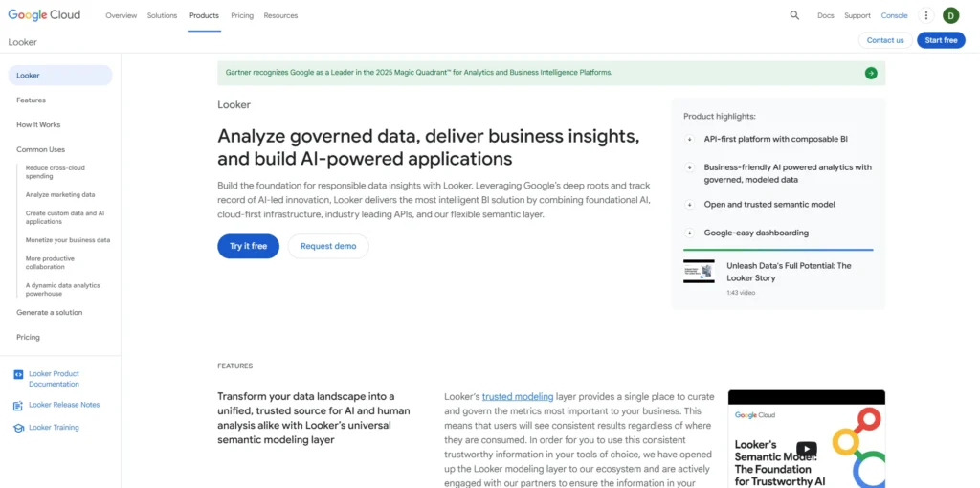Viewport: 980px width, 488px height.
Task: Go to the Console link
Action: coord(895,15)
